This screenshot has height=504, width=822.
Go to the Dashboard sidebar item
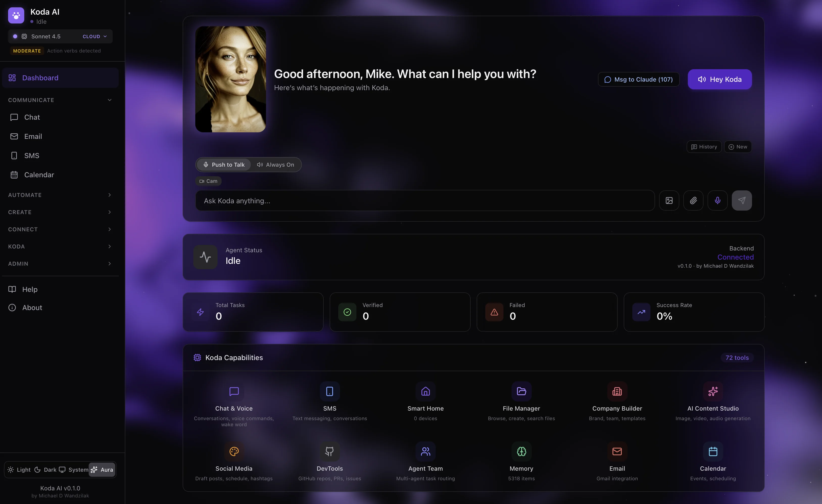point(60,78)
